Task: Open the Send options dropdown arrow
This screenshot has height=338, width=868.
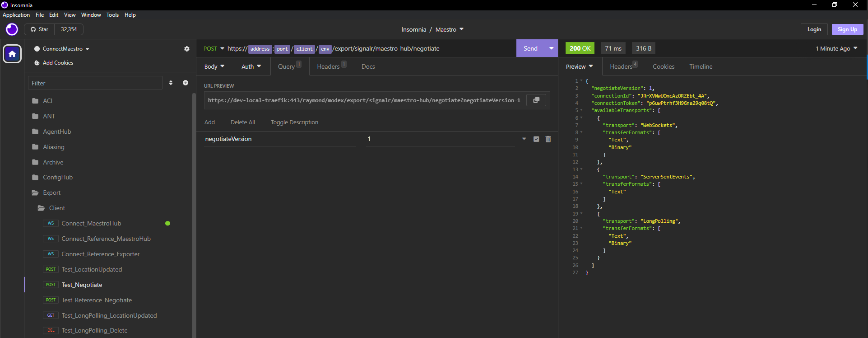Action: [551, 48]
